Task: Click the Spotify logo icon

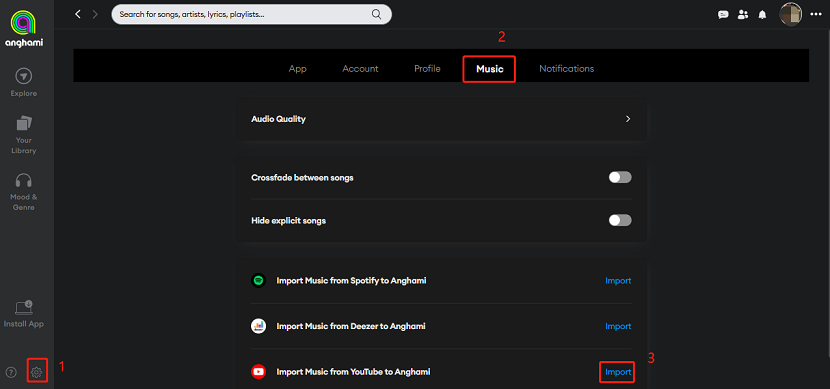Action: (258, 281)
